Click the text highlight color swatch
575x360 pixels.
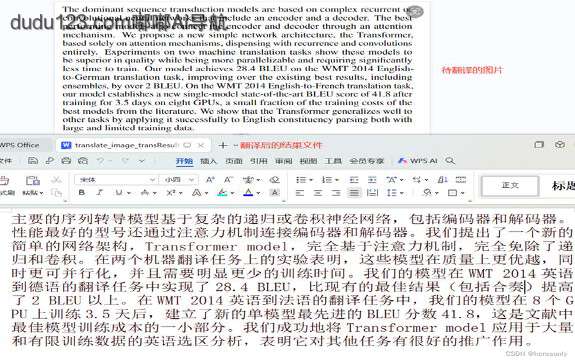coord(222,193)
